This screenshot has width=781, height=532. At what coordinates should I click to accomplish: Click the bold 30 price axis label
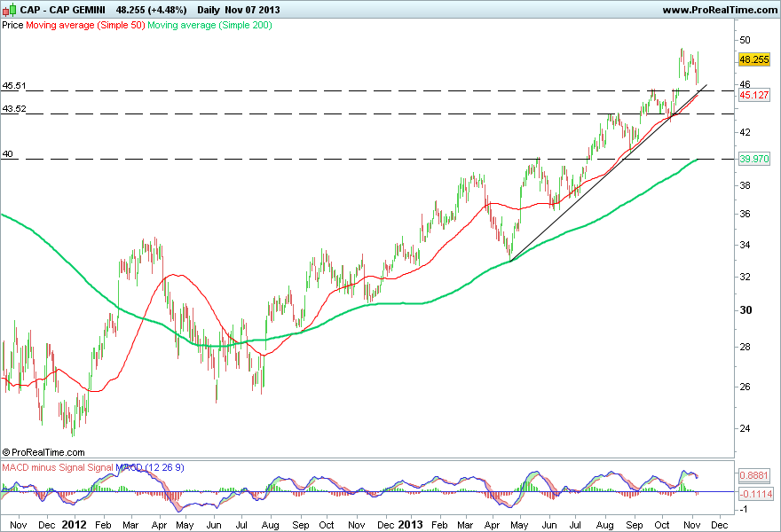pos(745,310)
